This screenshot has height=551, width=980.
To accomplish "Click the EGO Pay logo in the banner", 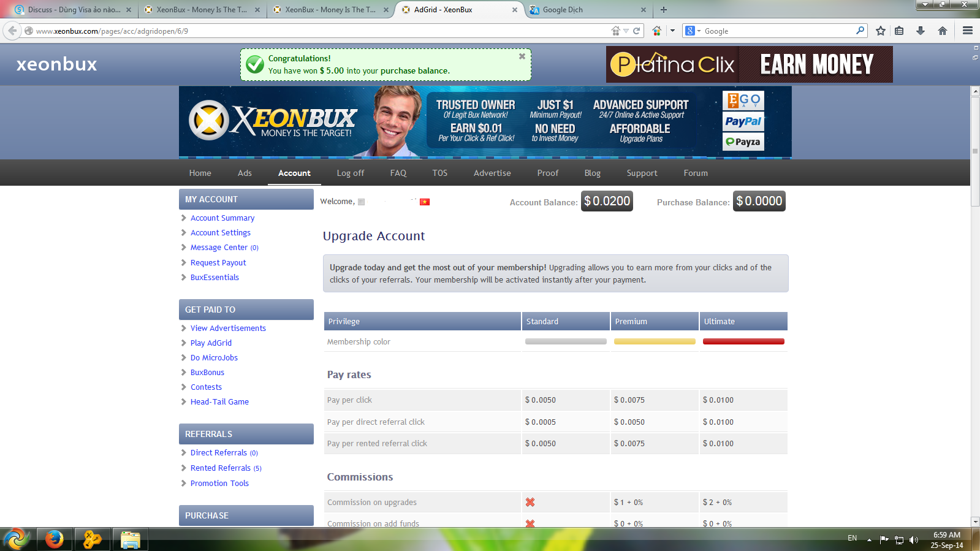I will point(743,101).
